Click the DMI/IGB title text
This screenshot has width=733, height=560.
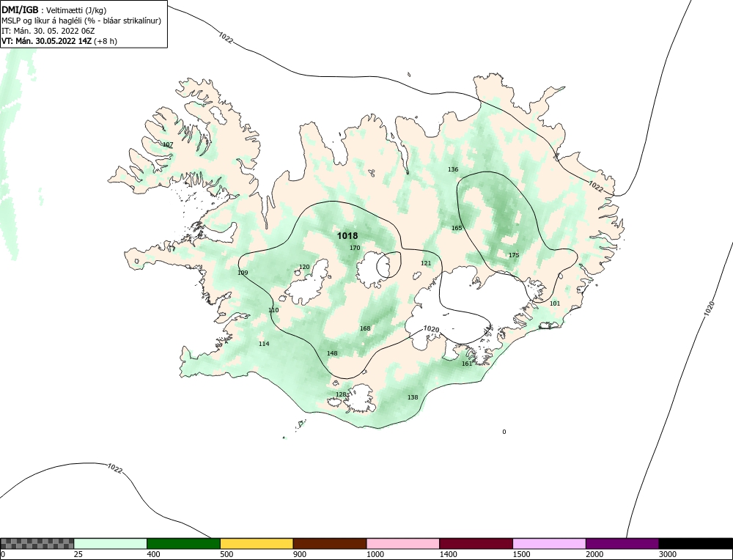click(20, 10)
